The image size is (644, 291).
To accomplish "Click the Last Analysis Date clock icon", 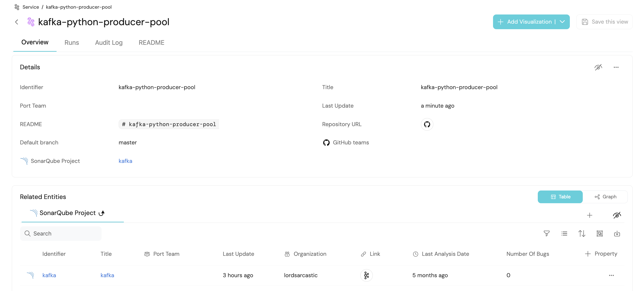I will pos(415,254).
